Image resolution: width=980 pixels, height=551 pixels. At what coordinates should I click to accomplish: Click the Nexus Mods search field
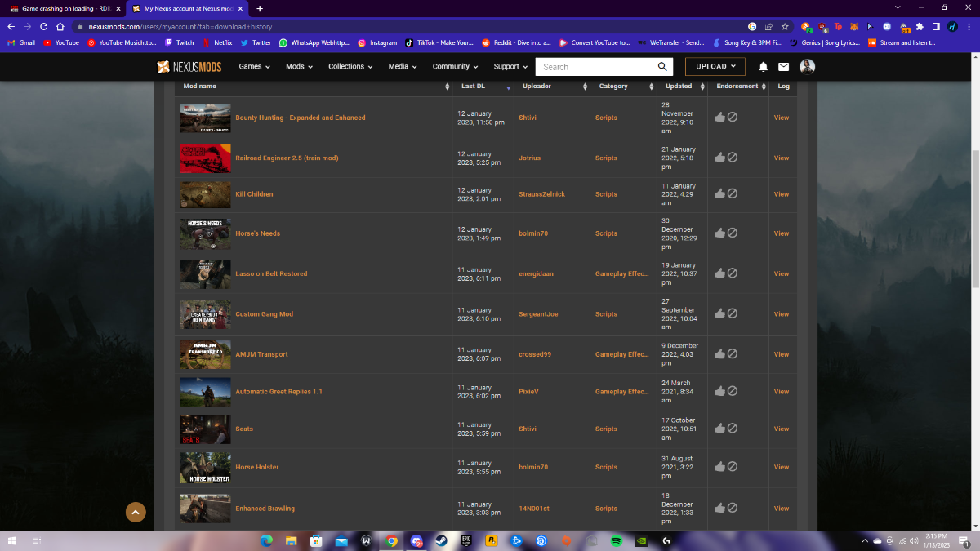(x=596, y=67)
